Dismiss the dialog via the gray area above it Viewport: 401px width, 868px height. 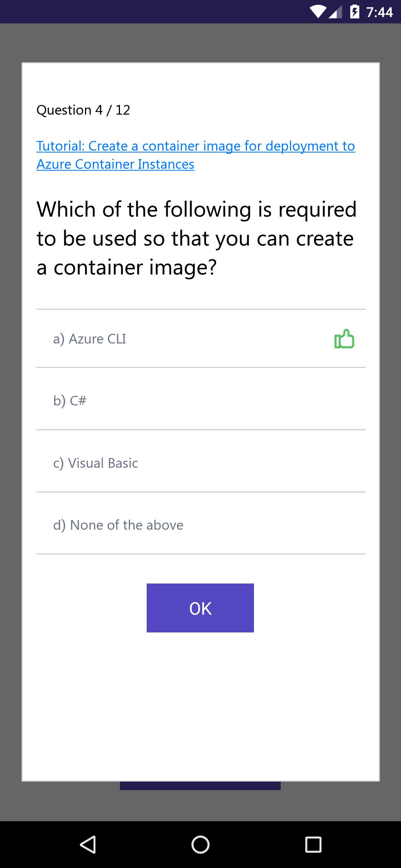click(200, 43)
